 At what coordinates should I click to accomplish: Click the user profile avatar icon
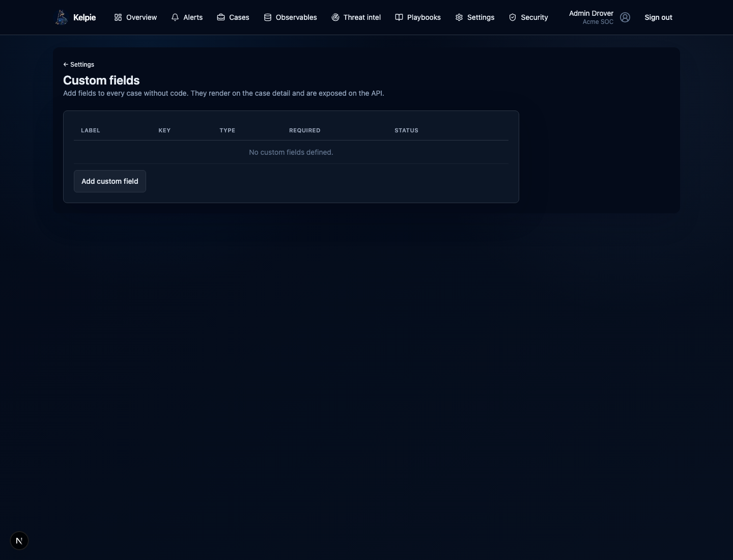pos(625,17)
